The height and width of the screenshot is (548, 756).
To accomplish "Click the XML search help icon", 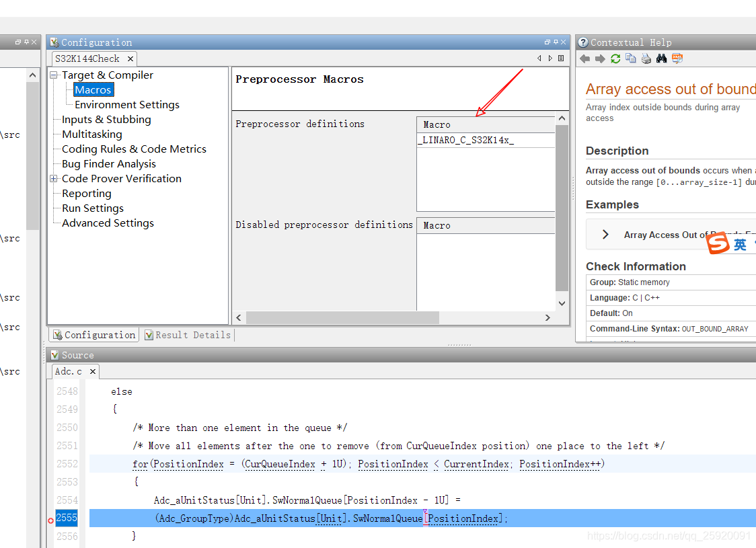I will 677,58.
